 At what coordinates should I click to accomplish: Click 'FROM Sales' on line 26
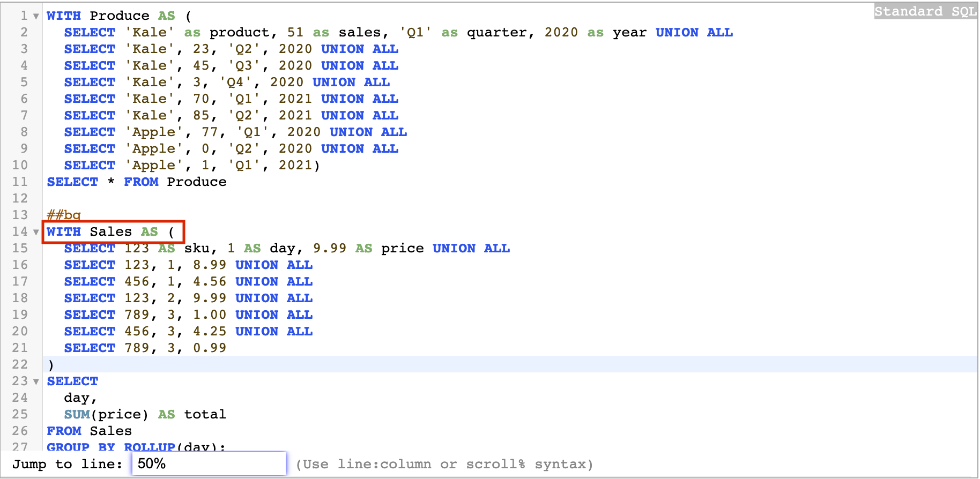point(90,431)
